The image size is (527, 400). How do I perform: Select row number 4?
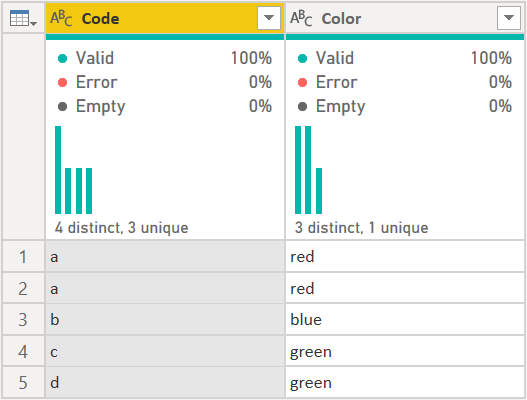(x=23, y=352)
